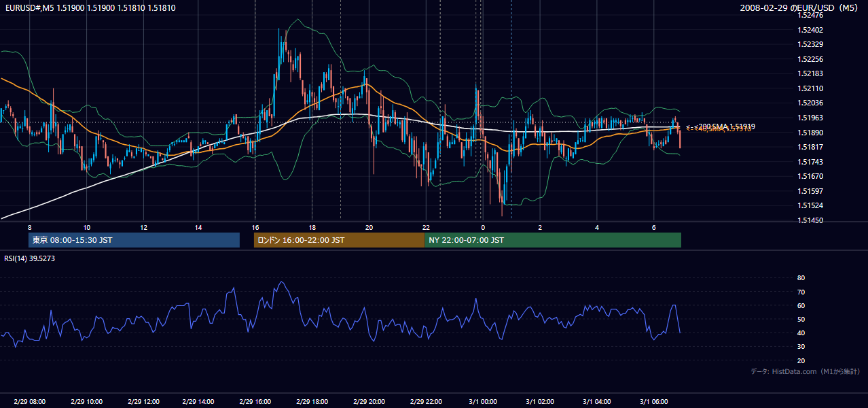Click the 3/1 06:00 time axis label
868x408 pixels.
(654, 401)
